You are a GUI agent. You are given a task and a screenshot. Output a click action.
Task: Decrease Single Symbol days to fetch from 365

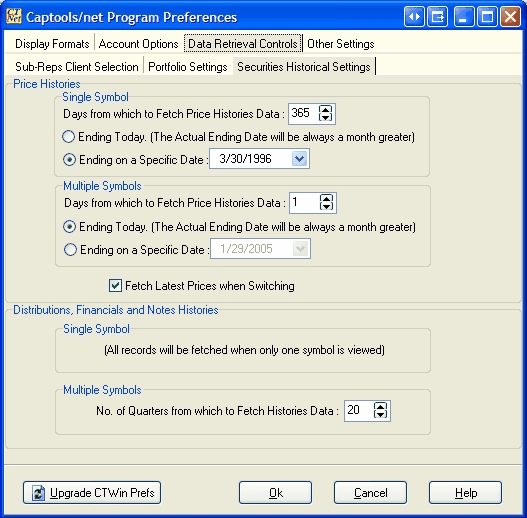pyautogui.click(x=325, y=117)
